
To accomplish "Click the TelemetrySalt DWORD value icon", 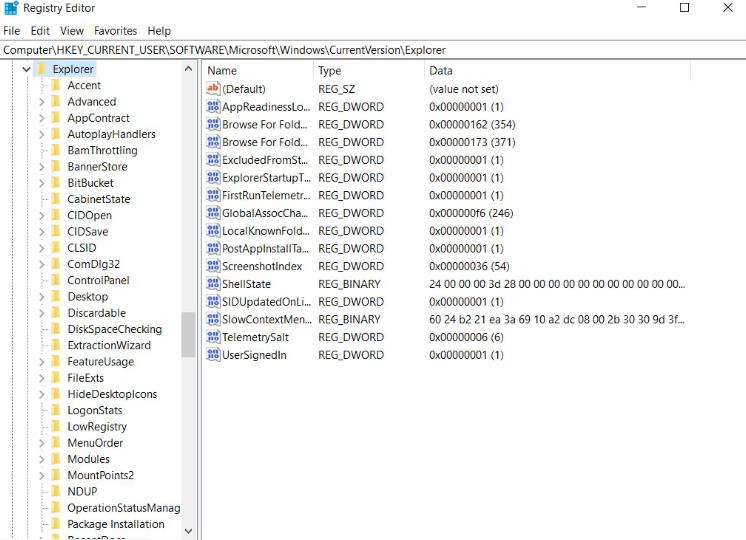I will point(213,337).
